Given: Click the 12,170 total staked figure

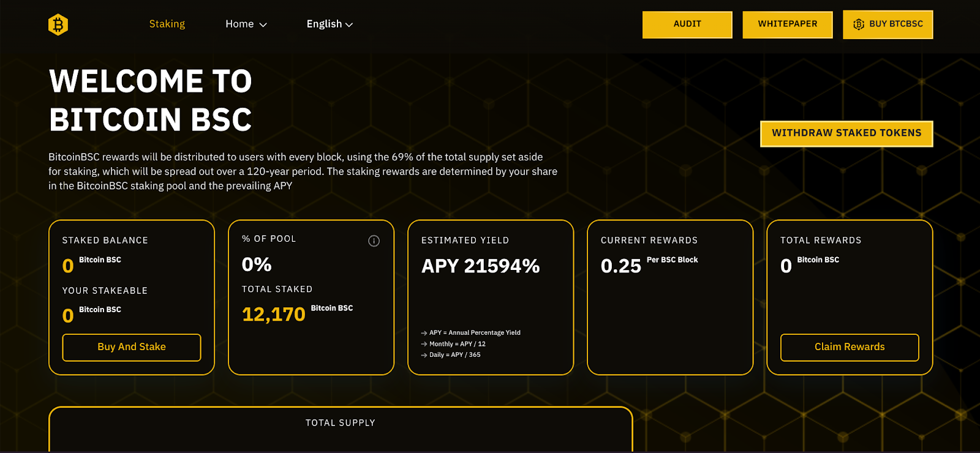Looking at the screenshot, I should (274, 314).
